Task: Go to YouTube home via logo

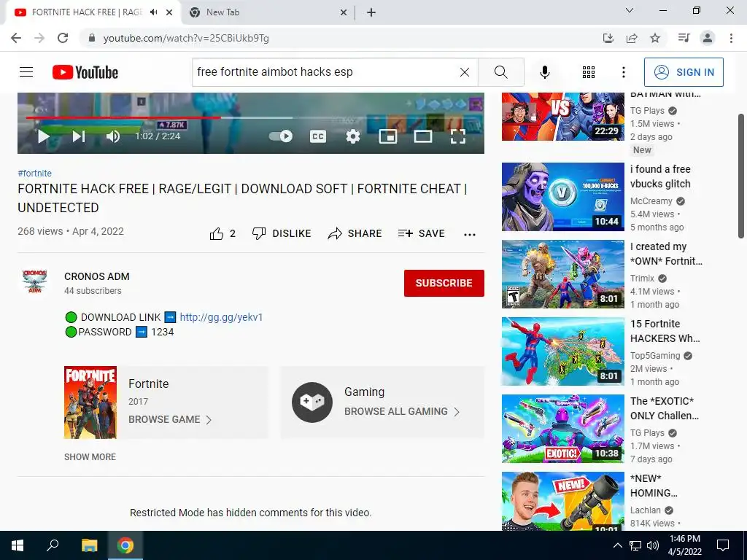Action: [x=85, y=72]
